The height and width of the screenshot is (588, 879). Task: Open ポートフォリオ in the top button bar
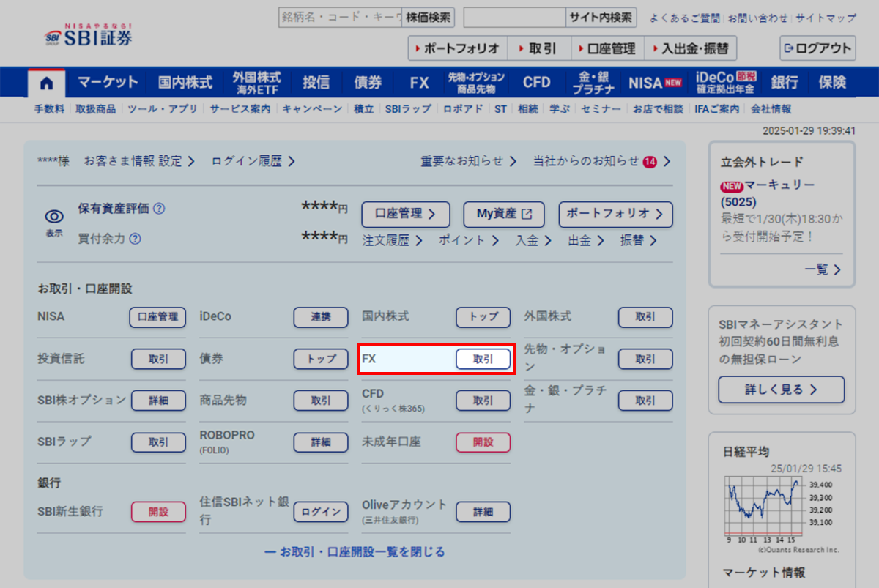tap(458, 48)
